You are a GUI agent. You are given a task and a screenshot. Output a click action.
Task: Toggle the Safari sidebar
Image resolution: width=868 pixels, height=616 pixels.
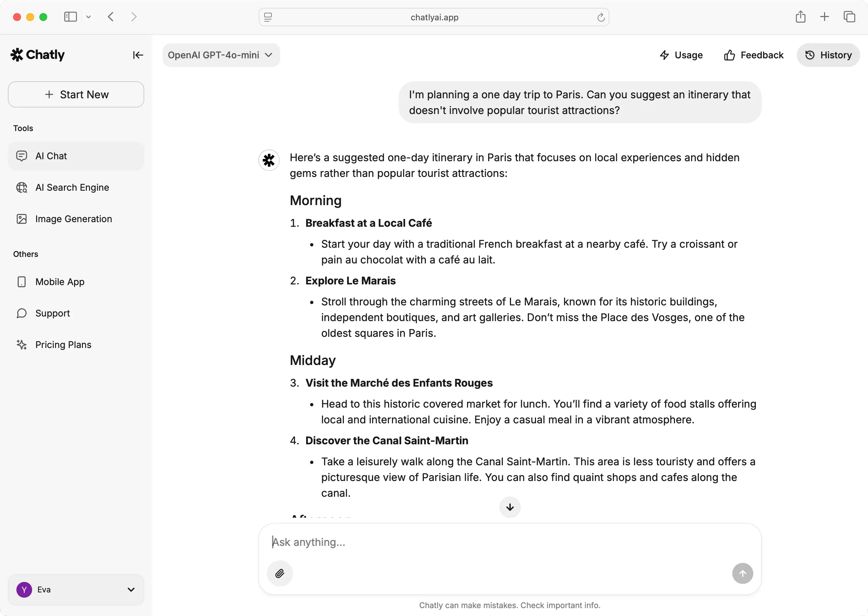click(x=70, y=17)
